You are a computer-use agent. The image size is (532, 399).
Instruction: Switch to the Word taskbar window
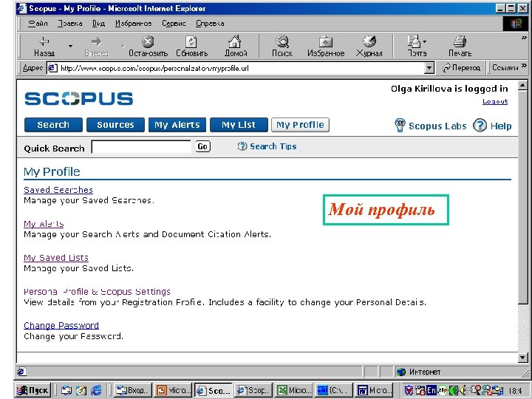[x=374, y=390]
